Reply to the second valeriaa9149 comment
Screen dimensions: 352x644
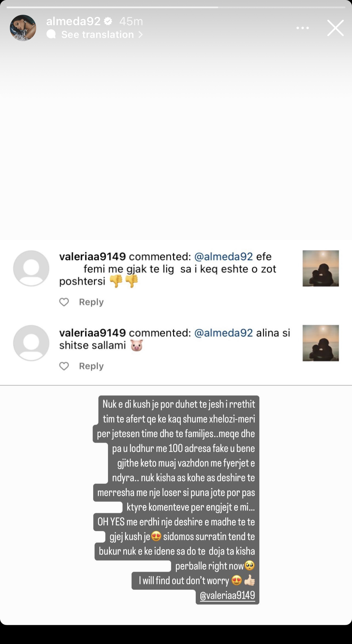pyautogui.click(x=91, y=366)
